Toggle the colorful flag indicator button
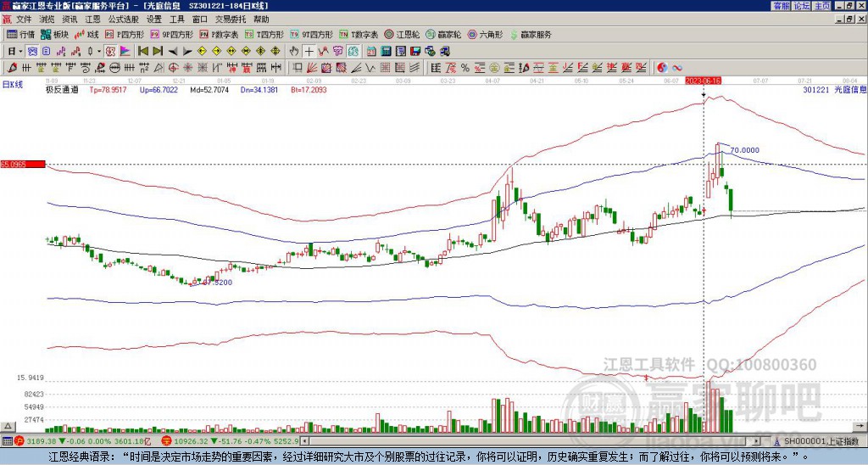Image resolution: width=868 pixels, height=465 pixels. point(125,52)
